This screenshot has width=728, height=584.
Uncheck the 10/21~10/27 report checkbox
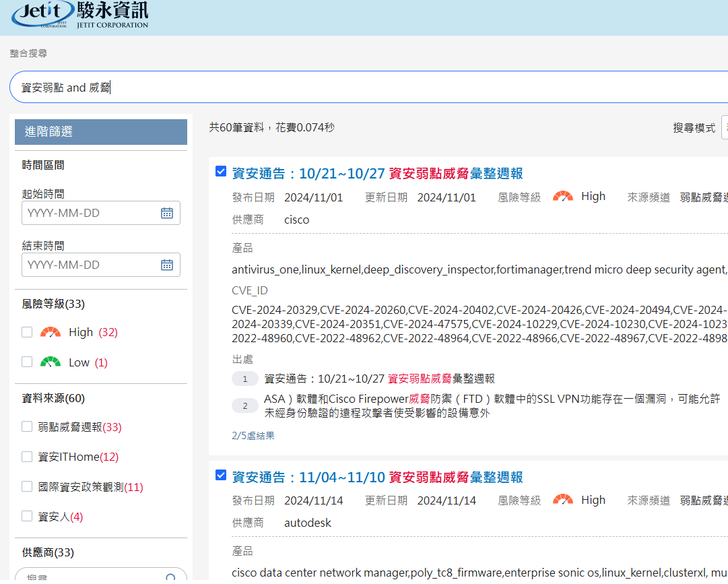[221, 171]
